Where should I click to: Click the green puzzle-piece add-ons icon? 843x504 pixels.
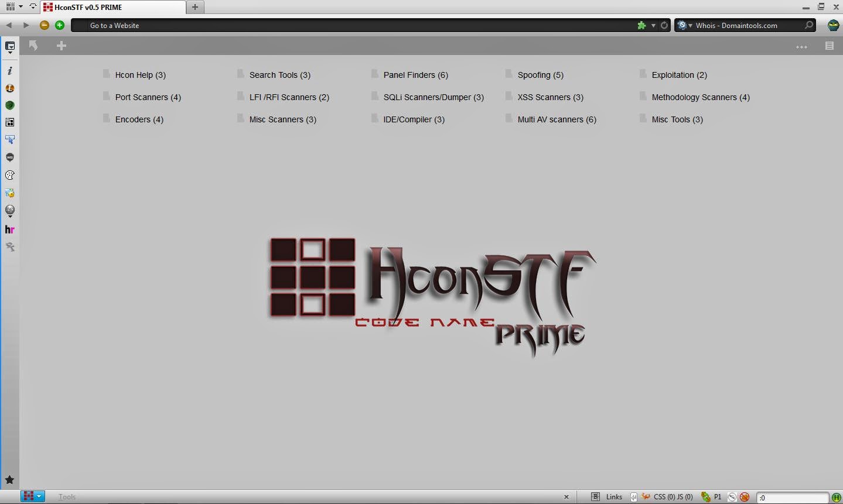[641, 25]
